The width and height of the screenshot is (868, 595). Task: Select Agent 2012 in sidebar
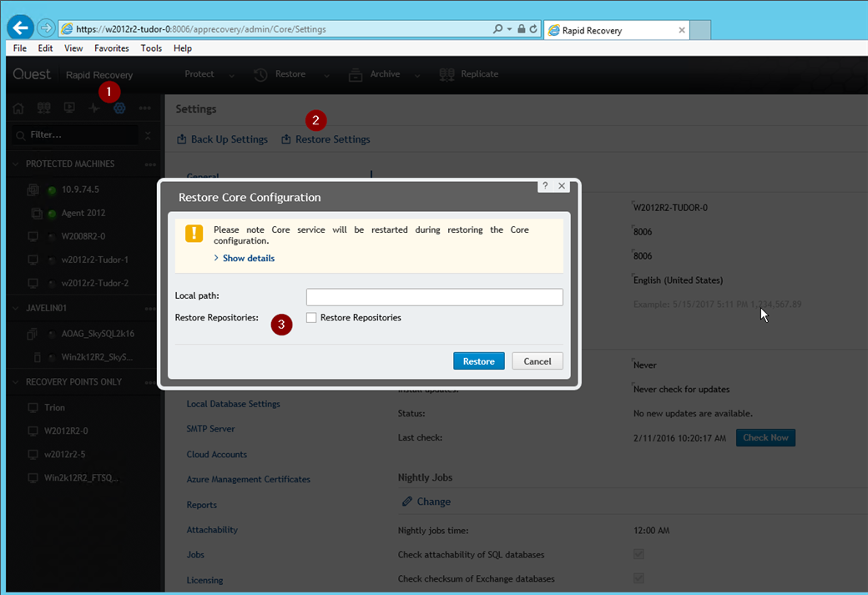[x=83, y=213]
